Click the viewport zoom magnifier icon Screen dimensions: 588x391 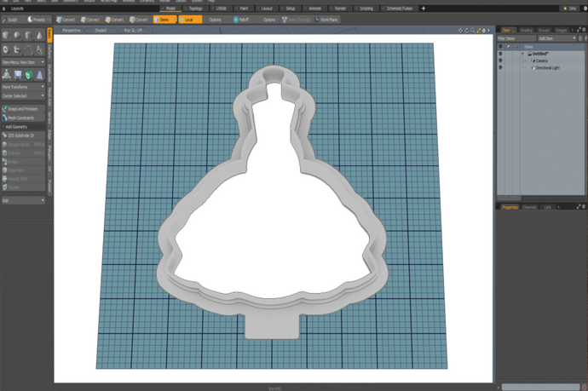(x=473, y=31)
